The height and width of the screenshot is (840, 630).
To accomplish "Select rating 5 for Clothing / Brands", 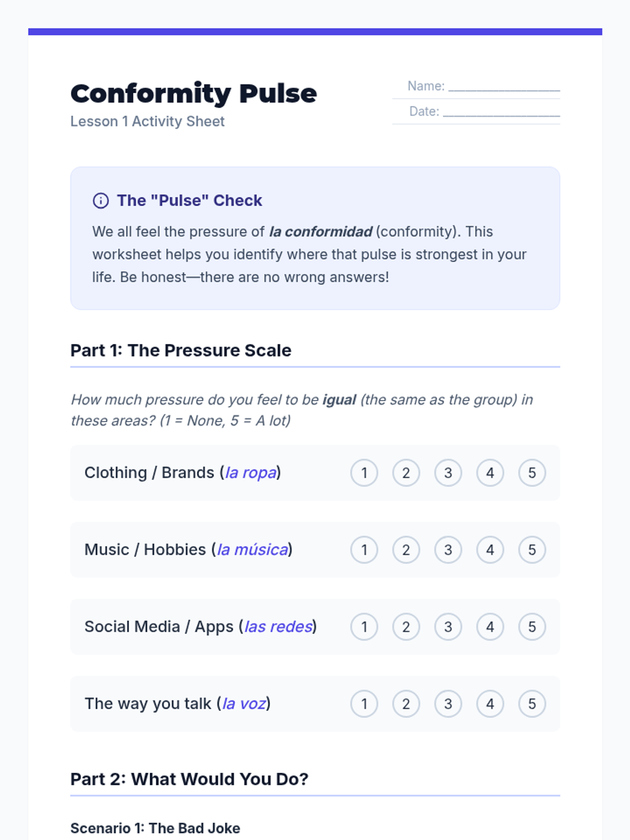I will [x=532, y=473].
